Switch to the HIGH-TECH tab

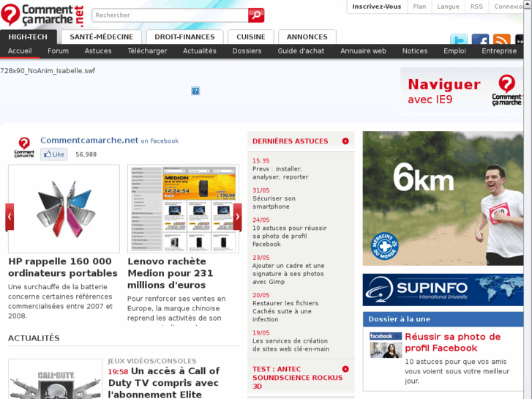click(x=28, y=37)
